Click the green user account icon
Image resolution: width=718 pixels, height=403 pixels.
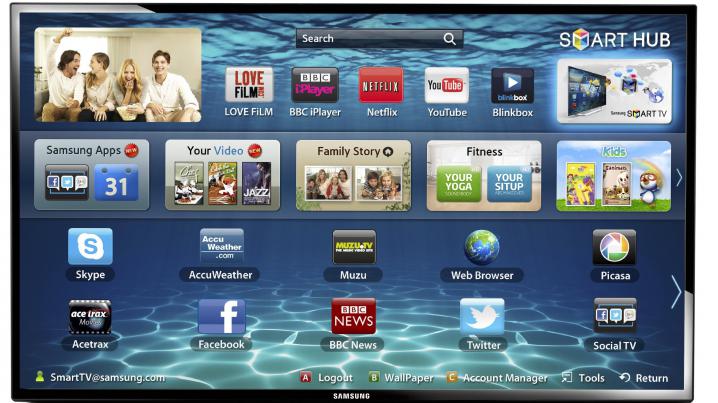[x=40, y=377]
